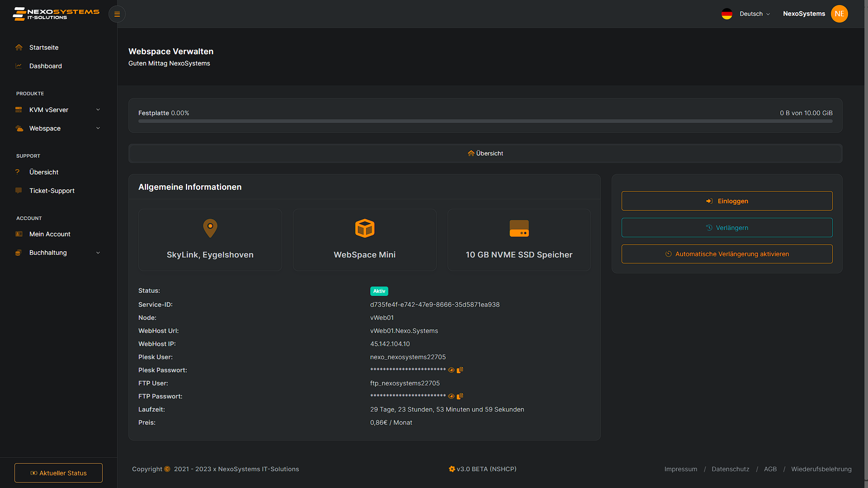The width and height of the screenshot is (868, 488).
Task: Click the page vertical scrollbar
Action: coord(866,244)
